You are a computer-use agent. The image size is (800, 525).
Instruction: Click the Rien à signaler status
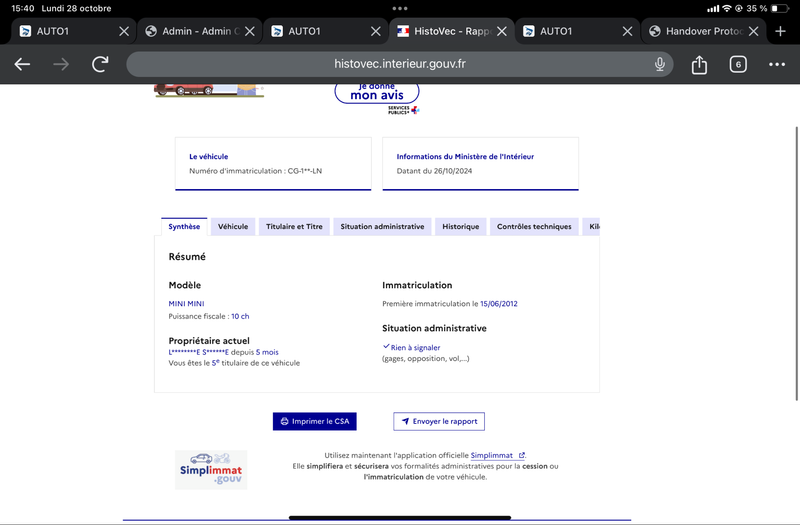point(415,347)
